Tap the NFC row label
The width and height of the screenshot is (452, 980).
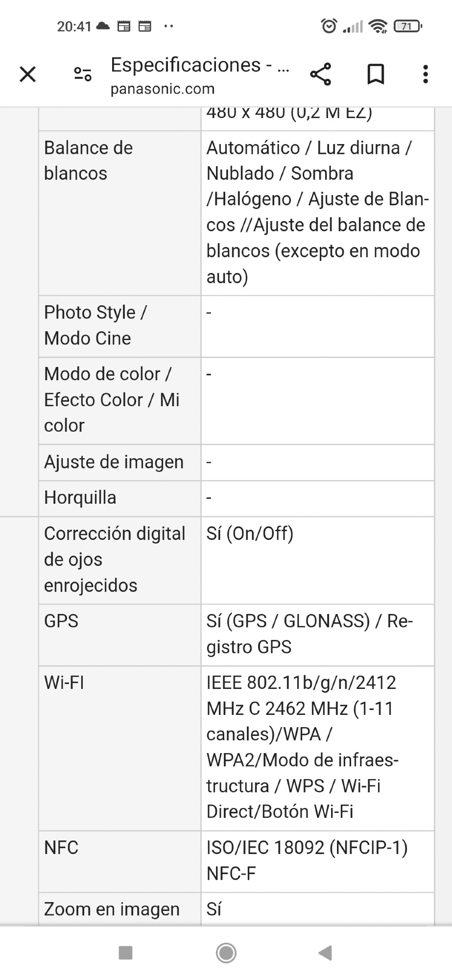(x=61, y=848)
